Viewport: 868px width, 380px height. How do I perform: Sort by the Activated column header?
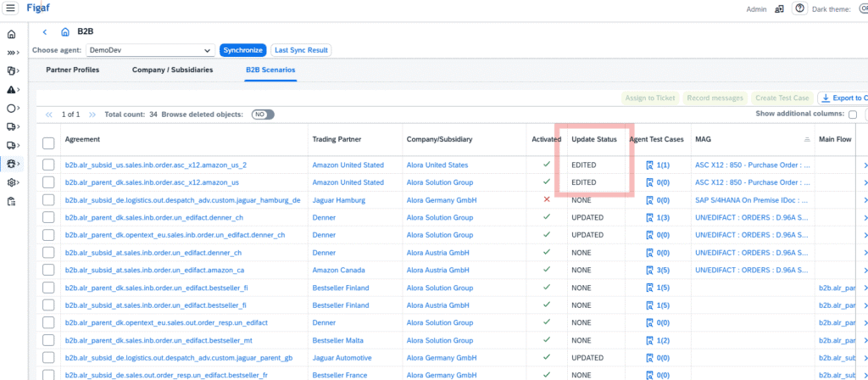[547, 140]
